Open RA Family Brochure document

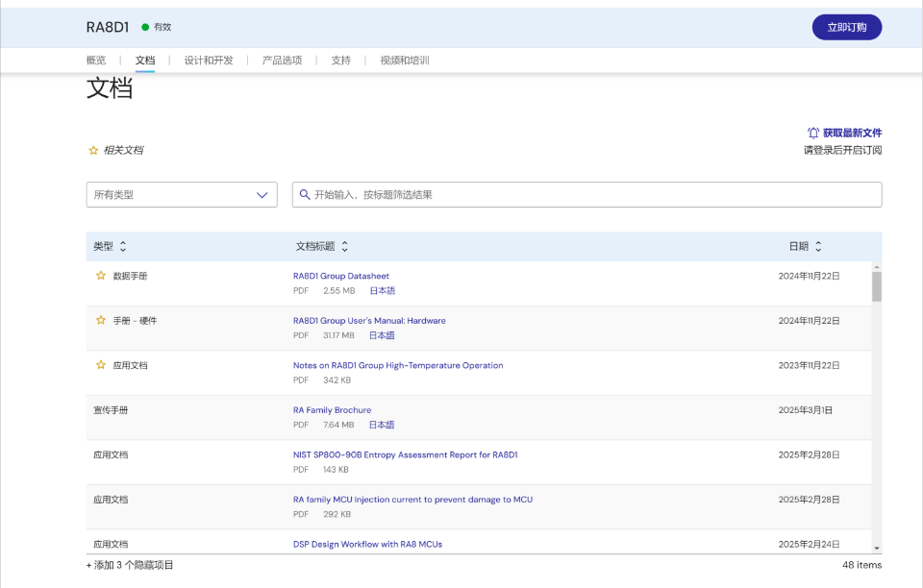[332, 410]
